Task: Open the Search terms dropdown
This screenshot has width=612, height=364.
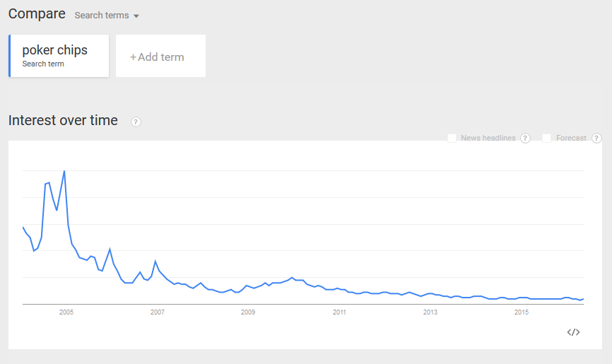Action: click(107, 16)
